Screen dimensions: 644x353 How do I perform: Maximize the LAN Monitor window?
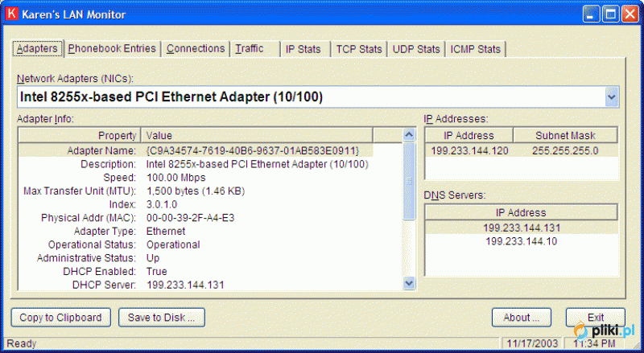click(x=610, y=14)
